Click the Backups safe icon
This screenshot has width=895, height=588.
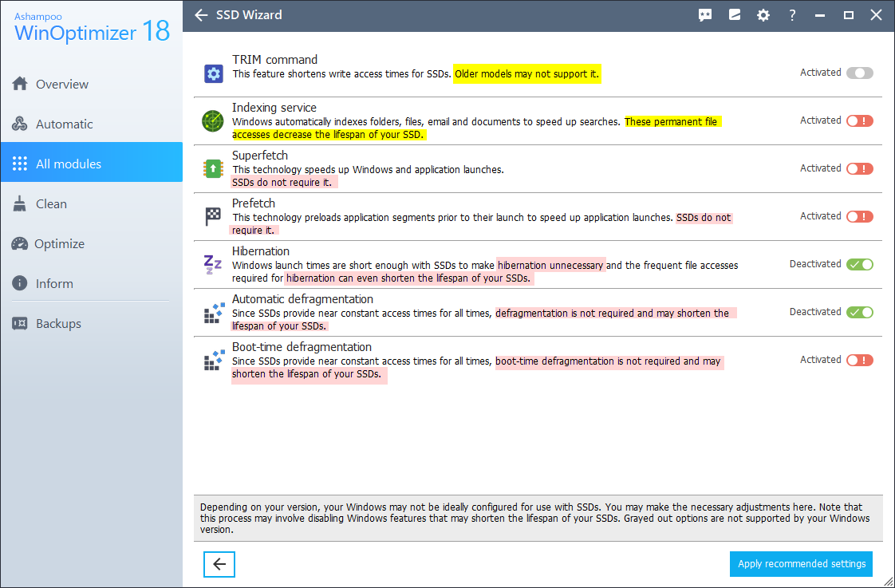pos(20,323)
